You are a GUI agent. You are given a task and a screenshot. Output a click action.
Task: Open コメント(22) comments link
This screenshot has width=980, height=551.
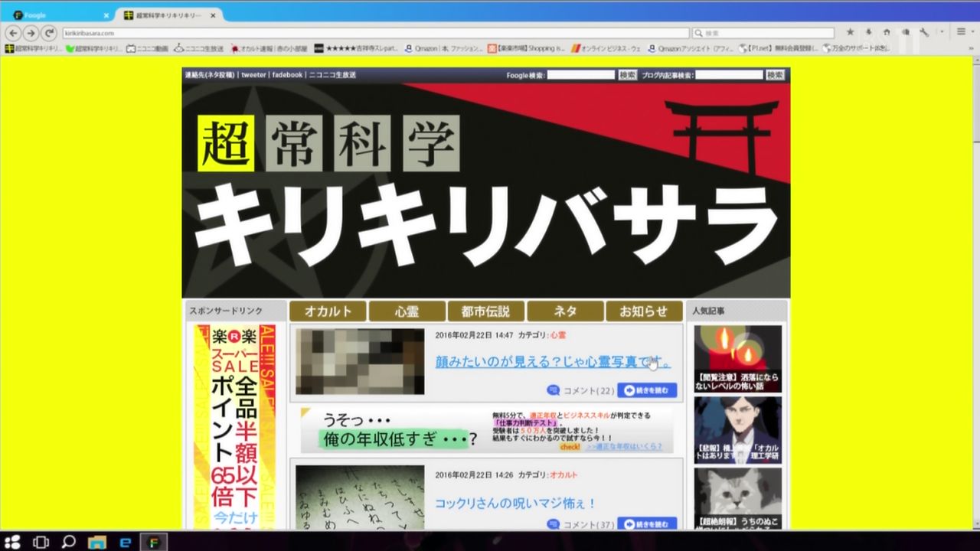[580, 390]
